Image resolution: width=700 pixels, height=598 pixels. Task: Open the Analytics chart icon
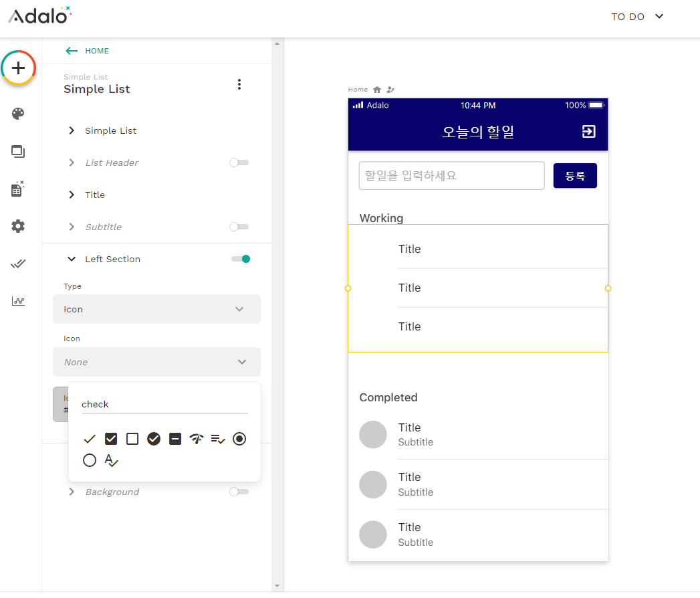18,301
